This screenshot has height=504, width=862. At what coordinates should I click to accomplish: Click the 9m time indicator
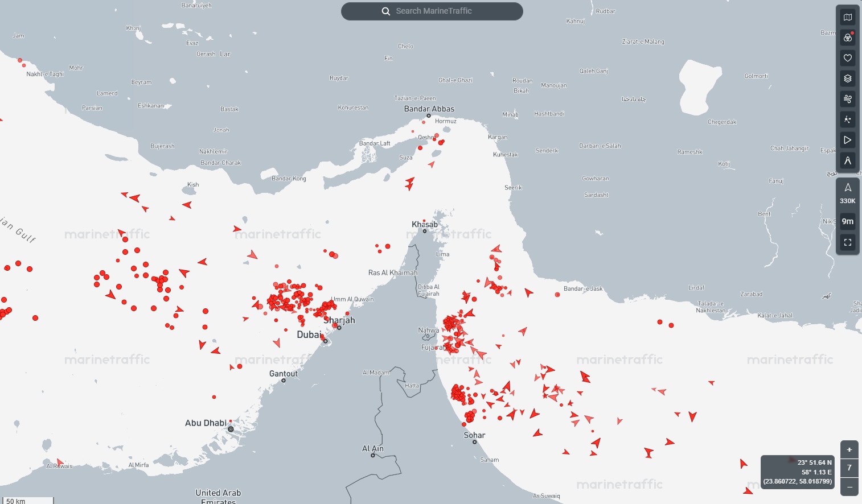pyautogui.click(x=847, y=221)
